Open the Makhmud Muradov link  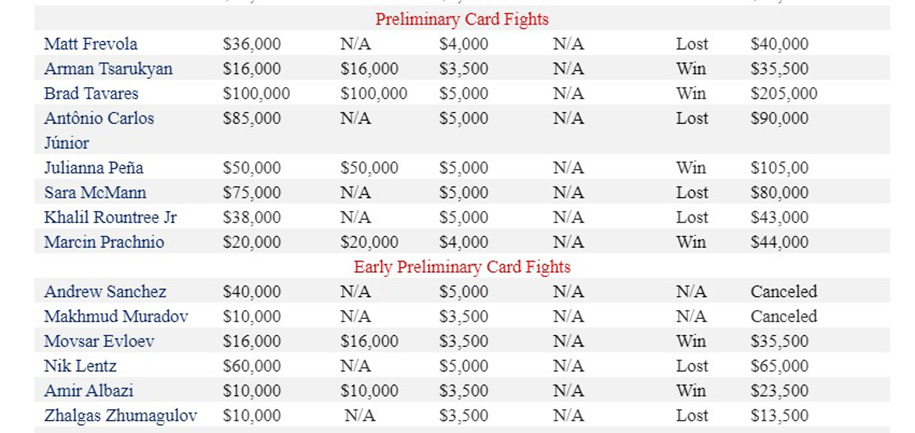click(x=116, y=316)
